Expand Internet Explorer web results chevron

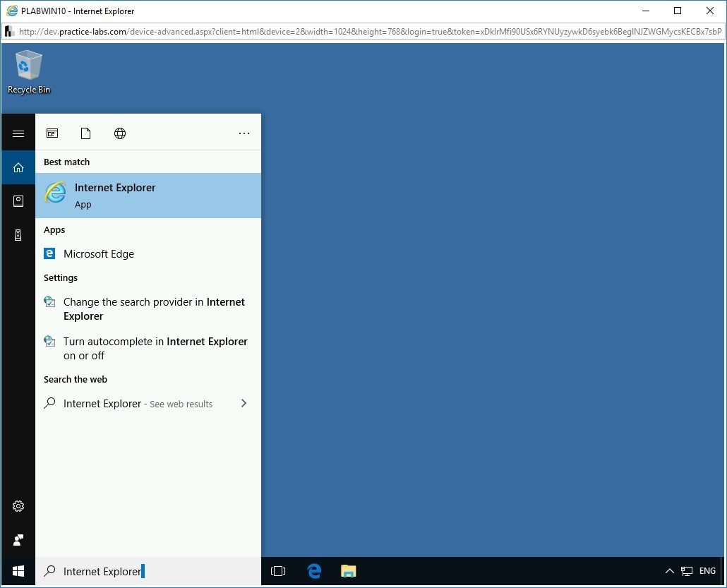point(244,403)
